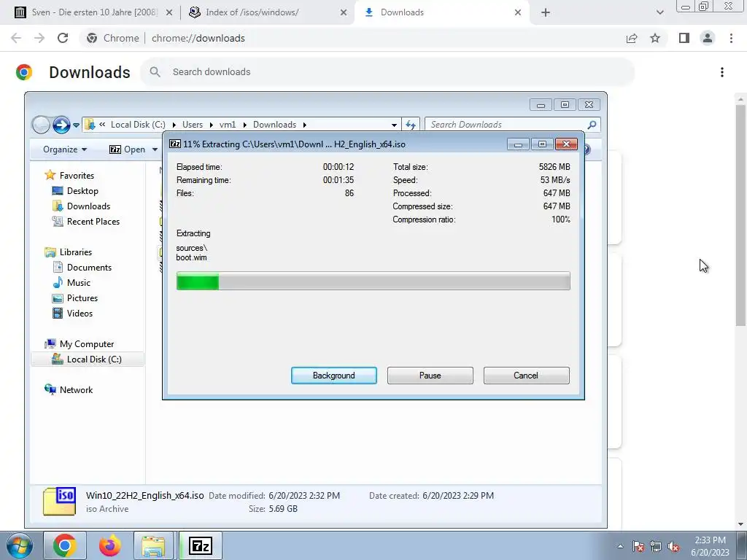Close the Index of /isos/windows/ tab
This screenshot has height=560, width=747.
[343, 13]
